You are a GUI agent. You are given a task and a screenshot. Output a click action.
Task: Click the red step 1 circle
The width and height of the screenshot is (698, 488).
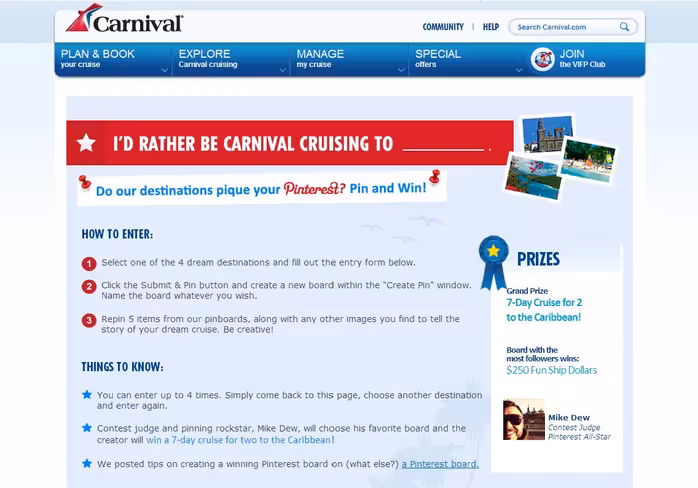coord(89,264)
